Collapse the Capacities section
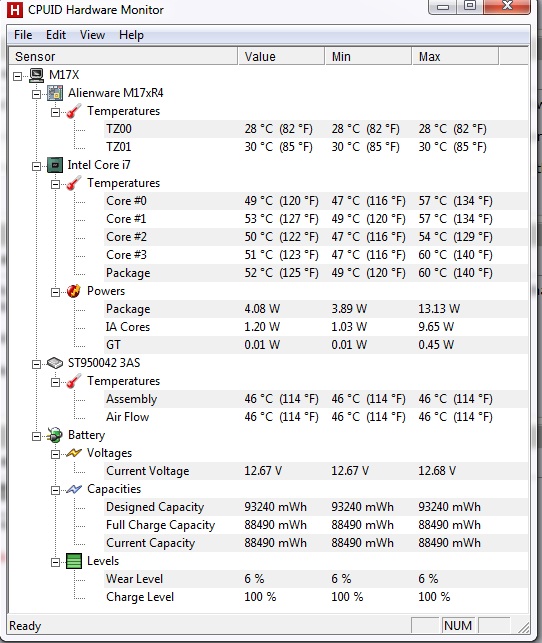 pyautogui.click(x=55, y=490)
